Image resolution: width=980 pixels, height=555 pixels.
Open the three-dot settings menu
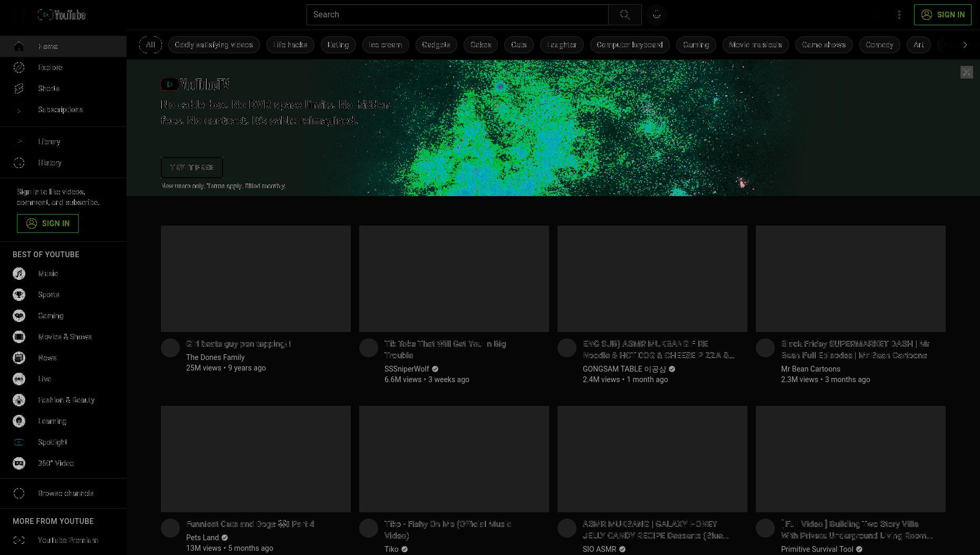click(899, 15)
